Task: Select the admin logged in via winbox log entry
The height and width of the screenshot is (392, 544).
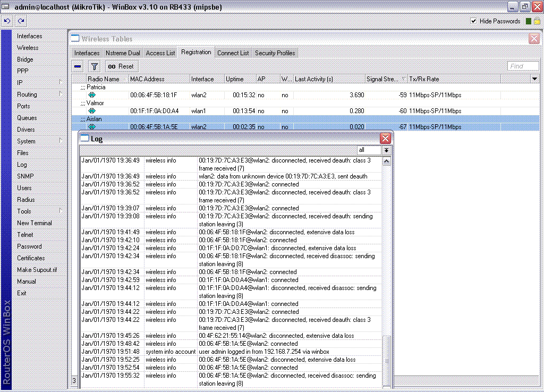Action: click(231, 352)
